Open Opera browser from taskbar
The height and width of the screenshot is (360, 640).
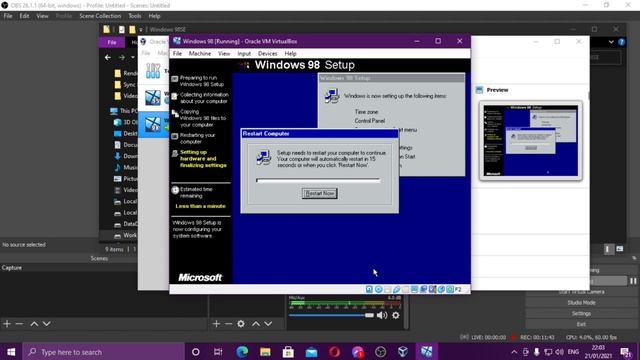[x=334, y=352]
